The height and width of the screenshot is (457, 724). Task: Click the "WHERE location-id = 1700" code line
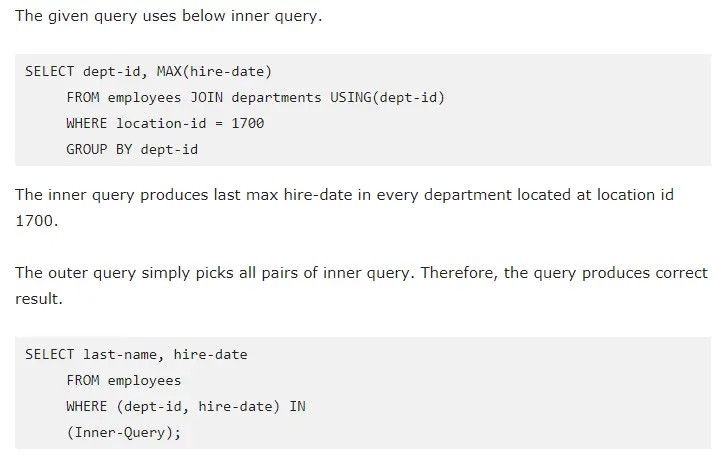(165, 123)
